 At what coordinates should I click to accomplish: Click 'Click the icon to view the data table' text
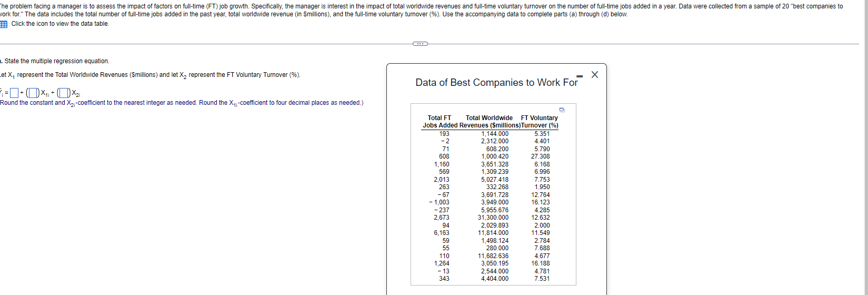[x=60, y=24]
